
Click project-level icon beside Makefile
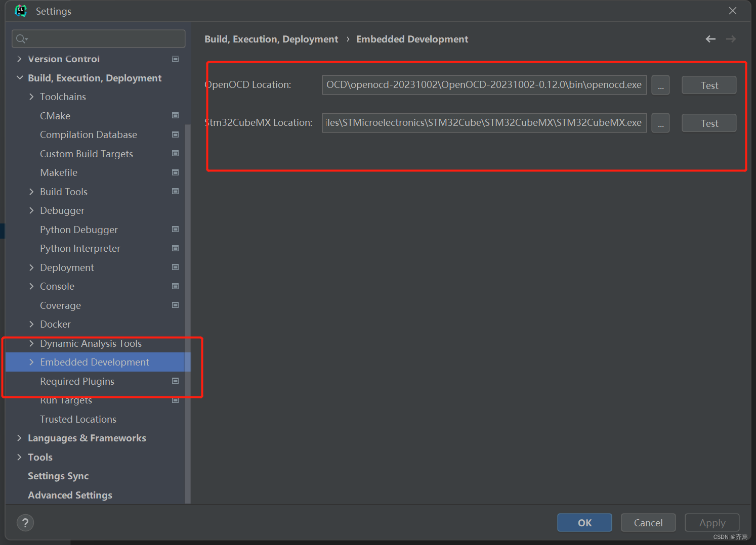point(176,172)
